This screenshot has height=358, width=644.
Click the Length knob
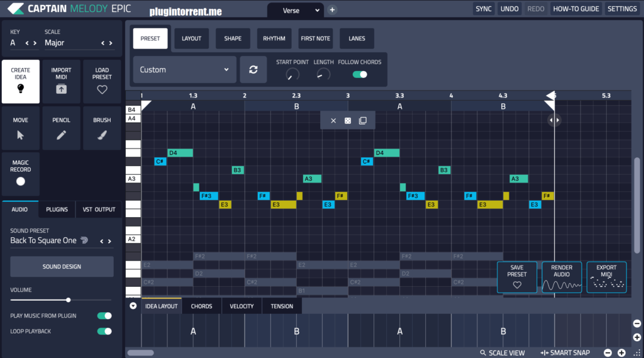point(323,74)
